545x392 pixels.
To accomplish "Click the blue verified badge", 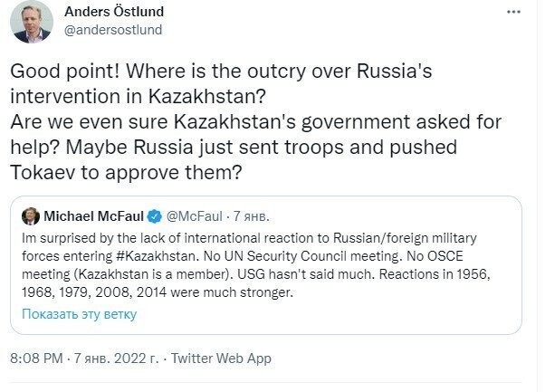I will coord(155,217).
